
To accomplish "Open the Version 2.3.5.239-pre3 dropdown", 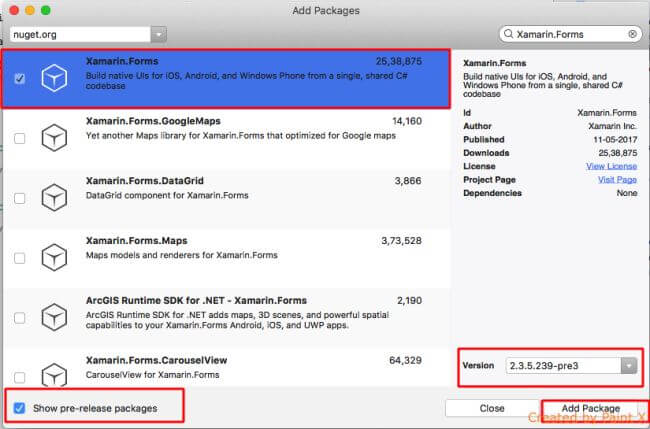I will pos(629,366).
